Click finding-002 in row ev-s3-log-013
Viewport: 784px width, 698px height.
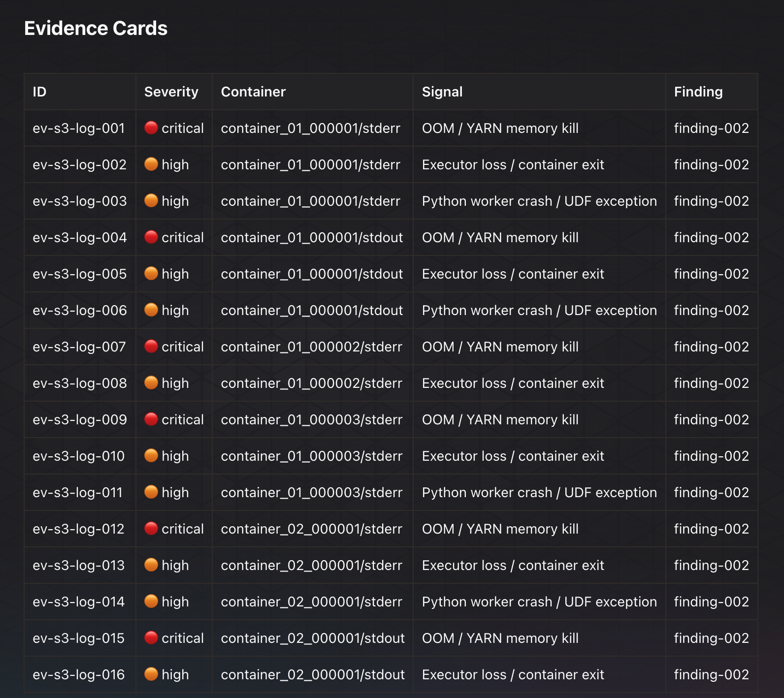(x=712, y=565)
